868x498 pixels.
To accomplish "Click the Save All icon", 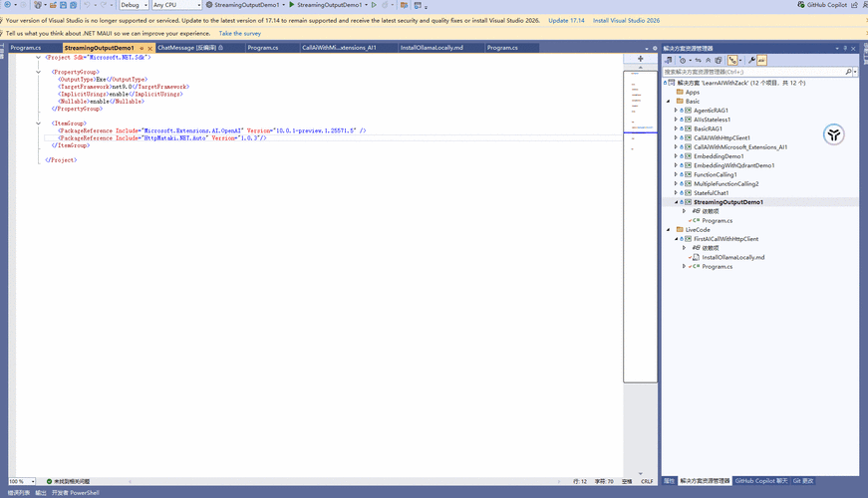I will 73,4.
